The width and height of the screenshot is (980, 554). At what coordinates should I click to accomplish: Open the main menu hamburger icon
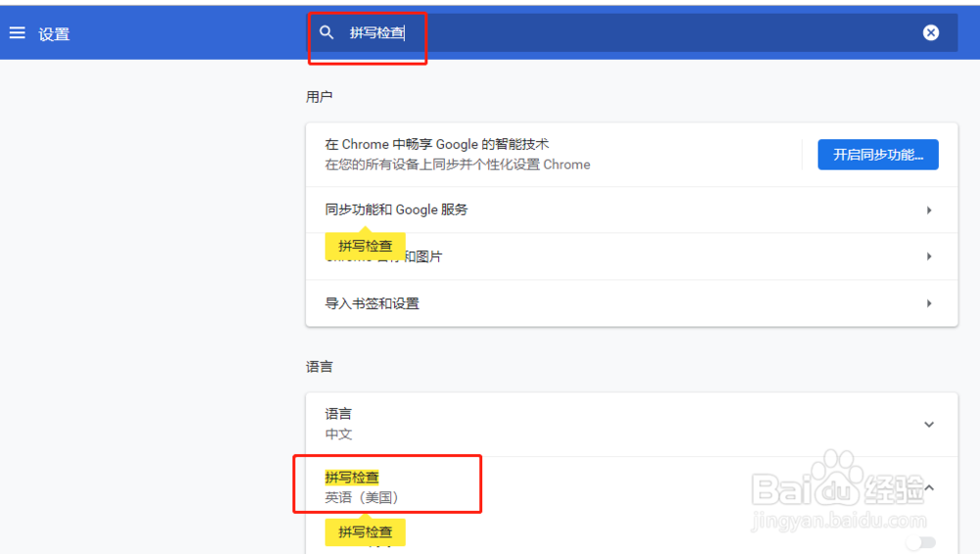point(17,33)
